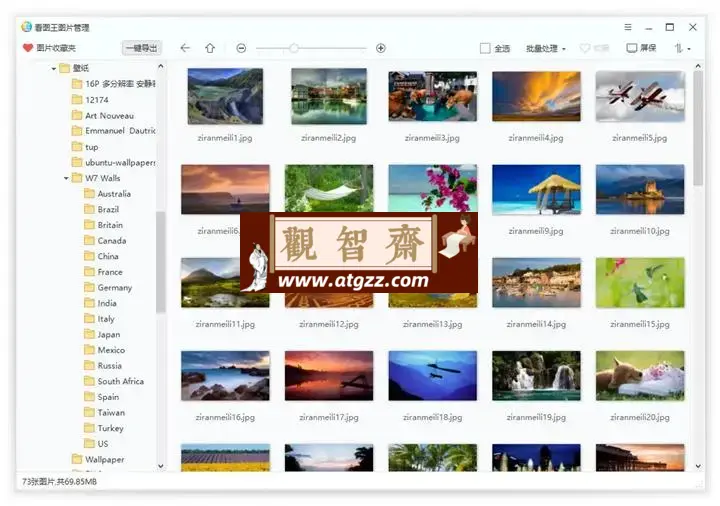720x506 pixels.
Task: Select the Mexico folder
Action: [105, 350]
